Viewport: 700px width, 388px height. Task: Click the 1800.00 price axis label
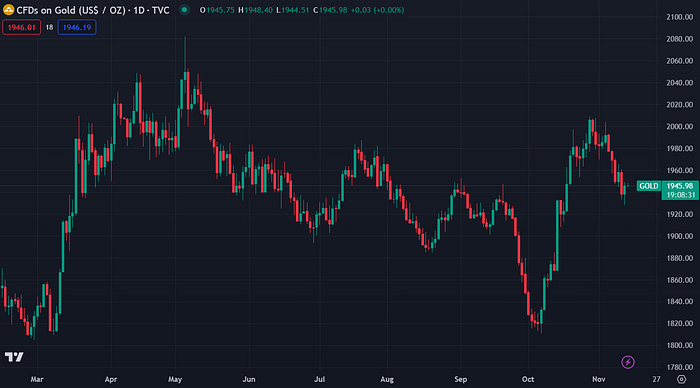679,345
